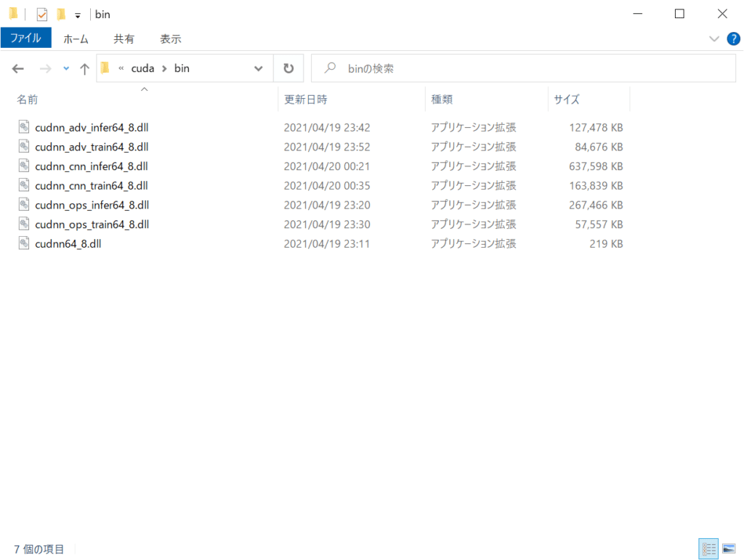Sort files by サイズ column header
This screenshot has width=744, height=560.
[x=567, y=100]
